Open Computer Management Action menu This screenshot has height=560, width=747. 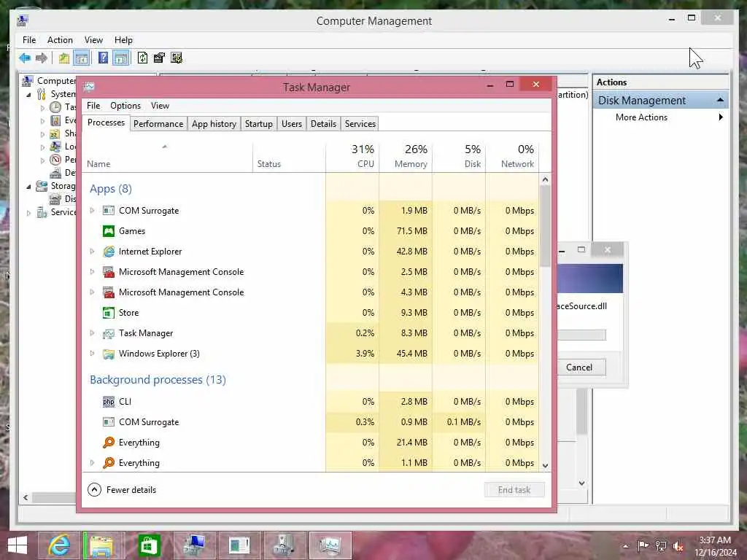pos(60,40)
